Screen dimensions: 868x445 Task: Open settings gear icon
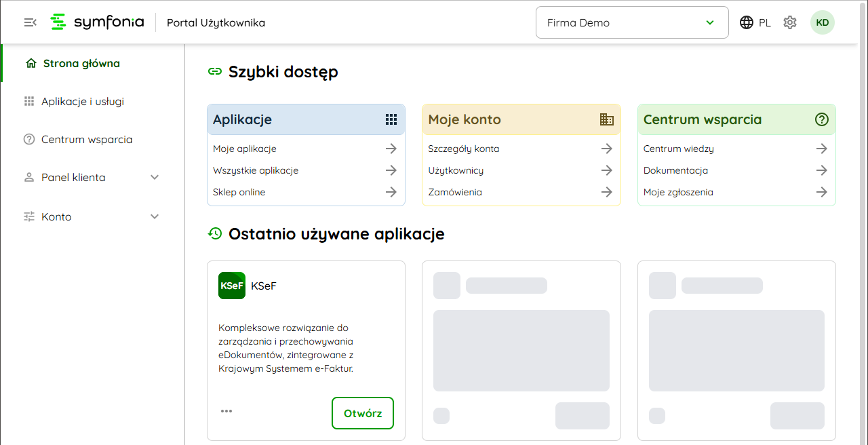(x=790, y=22)
